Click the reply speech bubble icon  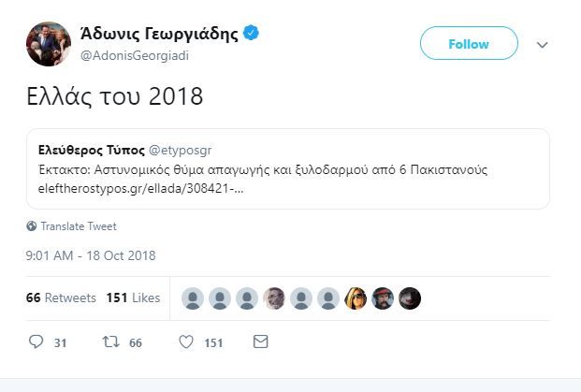36,342
